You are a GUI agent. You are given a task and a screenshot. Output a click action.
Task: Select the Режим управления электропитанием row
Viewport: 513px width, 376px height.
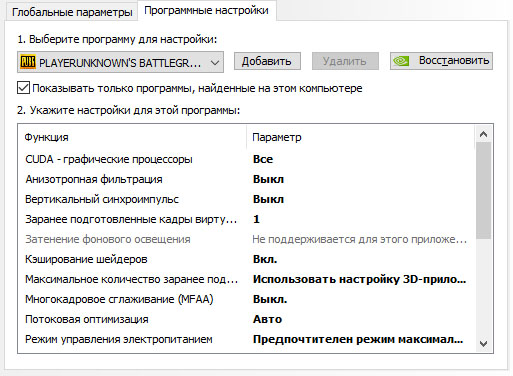247,339
